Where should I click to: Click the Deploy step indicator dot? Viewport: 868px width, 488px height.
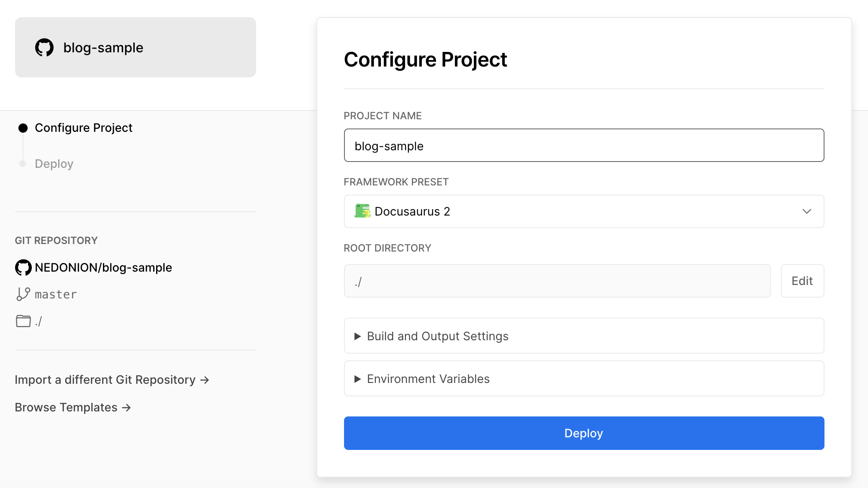22,163
